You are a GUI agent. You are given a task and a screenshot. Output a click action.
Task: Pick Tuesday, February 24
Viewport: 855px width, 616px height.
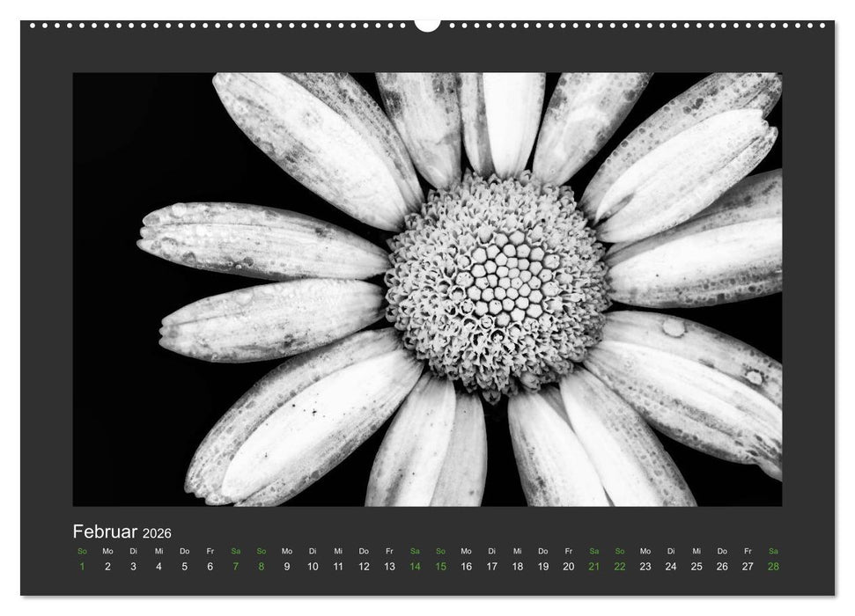tap(671, 567)
